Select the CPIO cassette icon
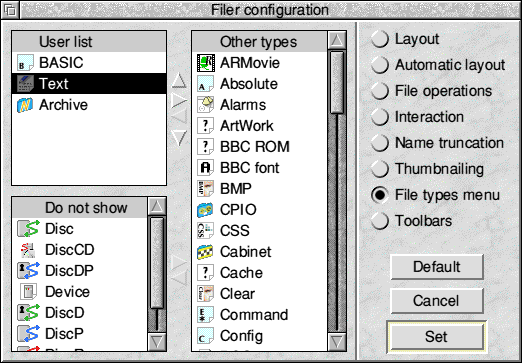522x363 pixels. coord(205,210)
